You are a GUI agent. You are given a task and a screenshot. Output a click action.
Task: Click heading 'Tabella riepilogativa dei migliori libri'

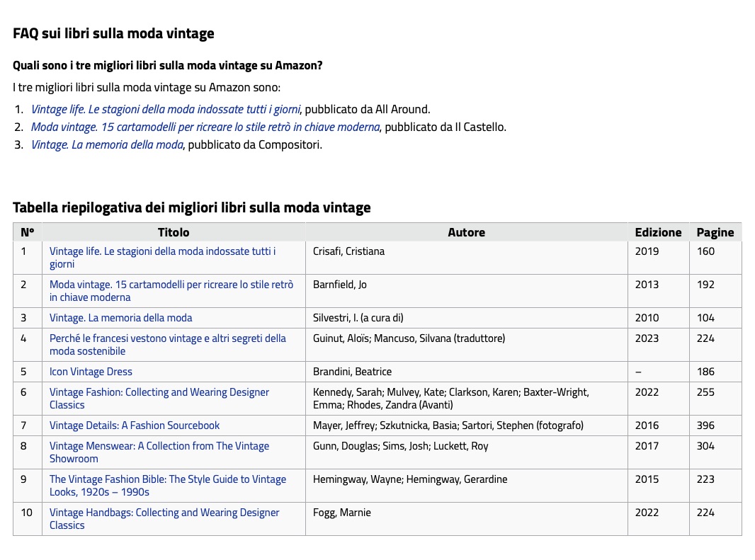click(x=192, y=207)
